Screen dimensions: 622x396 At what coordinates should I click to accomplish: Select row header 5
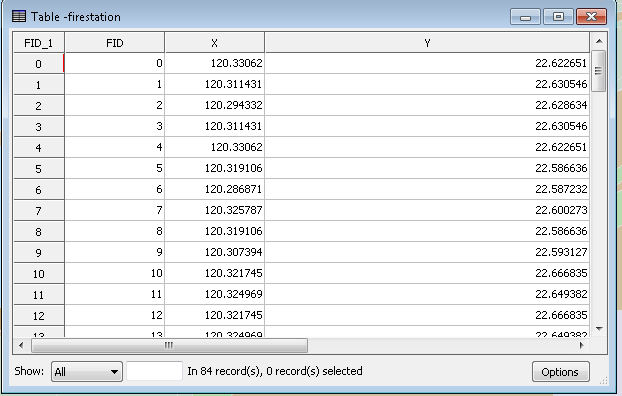pos(38,169)
